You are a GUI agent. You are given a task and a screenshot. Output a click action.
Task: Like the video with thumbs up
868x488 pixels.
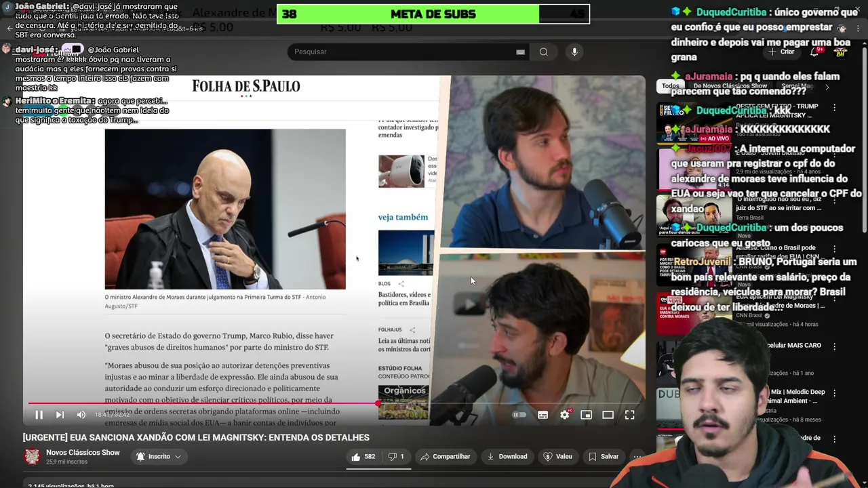tap(363, 457)
